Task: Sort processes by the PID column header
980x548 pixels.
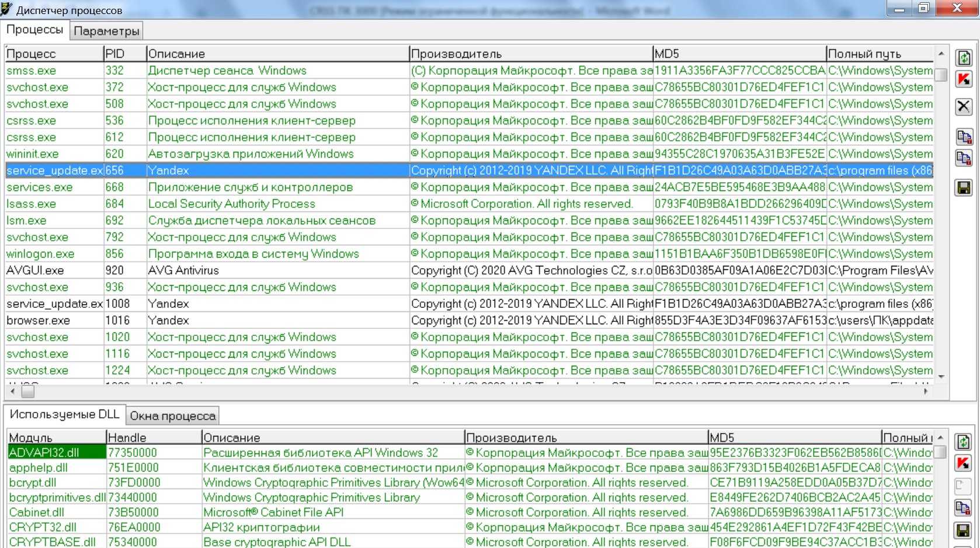Action: click(124, 54)
